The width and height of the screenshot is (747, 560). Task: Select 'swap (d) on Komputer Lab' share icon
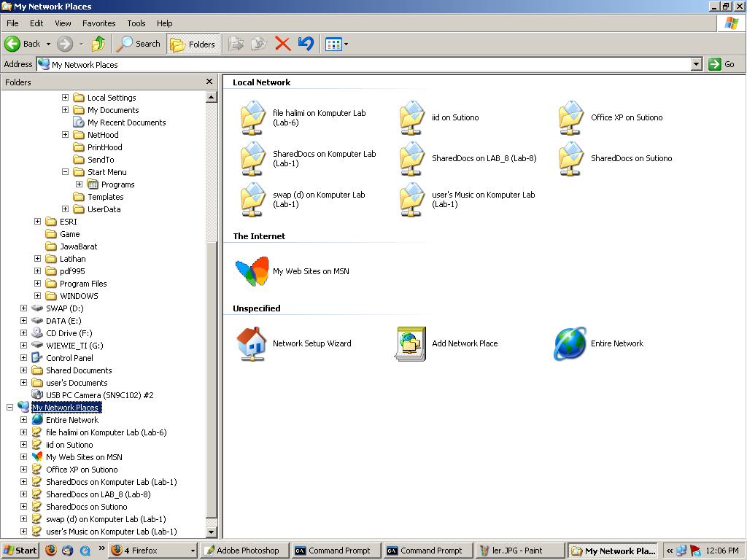252,200
